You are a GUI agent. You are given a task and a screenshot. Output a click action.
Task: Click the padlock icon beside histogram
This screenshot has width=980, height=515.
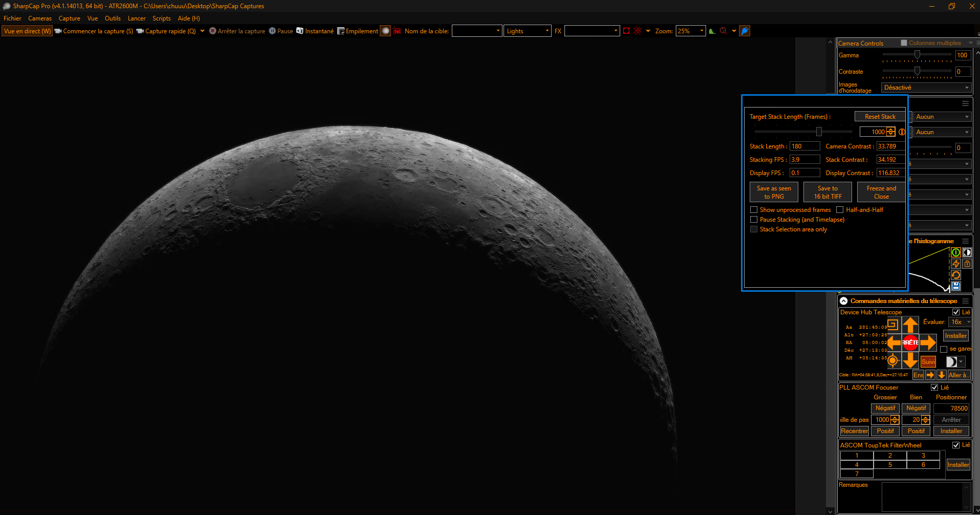click(x=967, y=264)
